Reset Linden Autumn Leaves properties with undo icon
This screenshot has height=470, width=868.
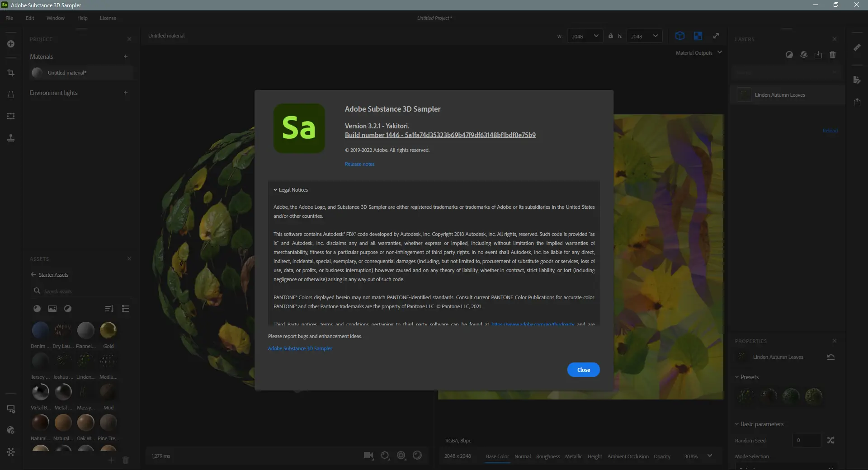831,357
